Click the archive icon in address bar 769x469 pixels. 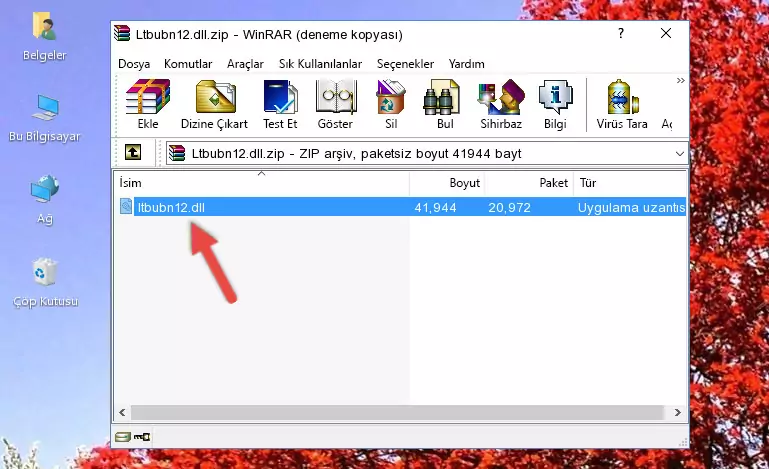[177, 154]
